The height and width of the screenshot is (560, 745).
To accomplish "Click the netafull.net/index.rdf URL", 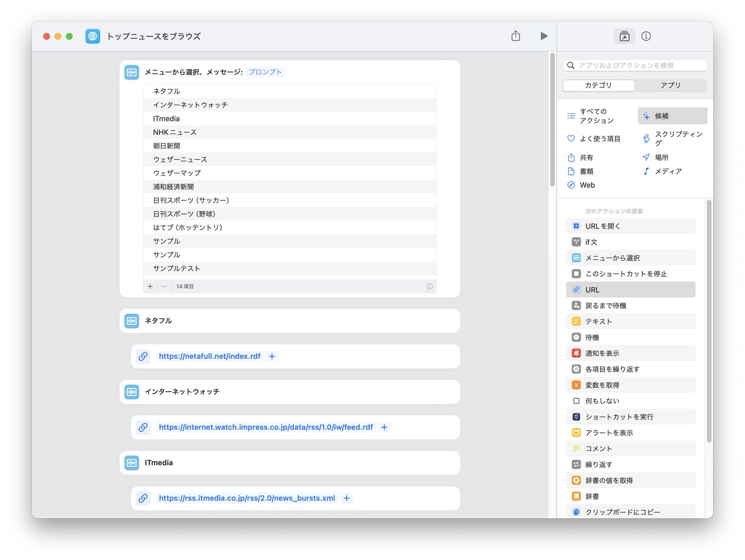I will pos(210,356).
